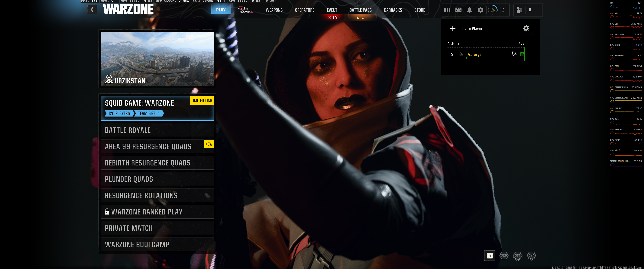Click the Urzikstan map thumbnail
Viewport: 644px width, 269px height.
point(157,59)
